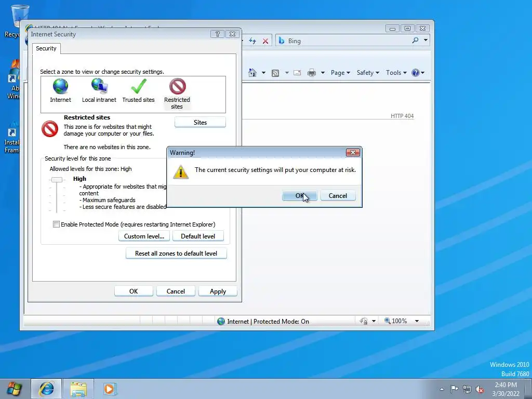
Task: Confirm the Warning dialog with OK
Action: pyautogui.click(x=299, y=196)
